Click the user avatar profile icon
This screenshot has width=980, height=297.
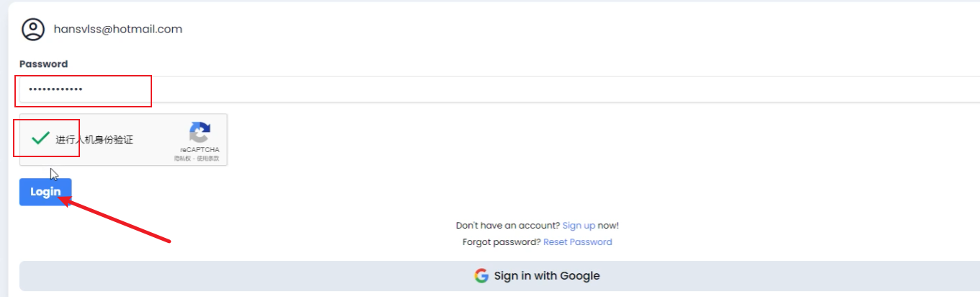[33, 30]
